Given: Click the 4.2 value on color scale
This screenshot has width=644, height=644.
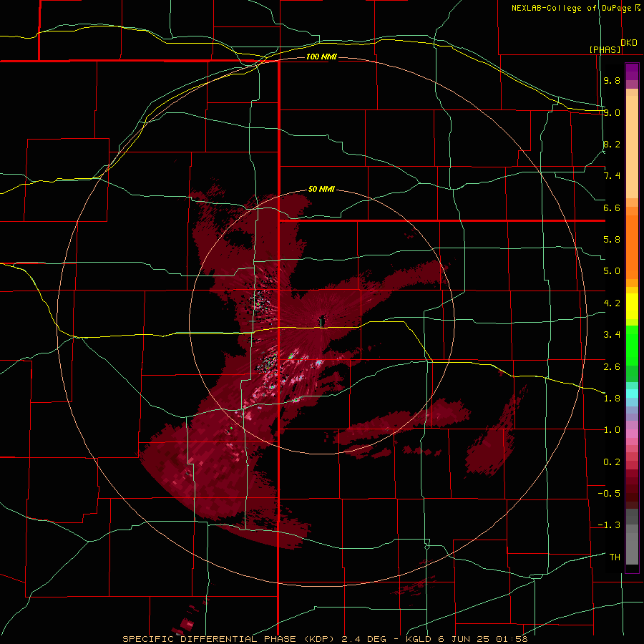Looking at the screenshot, I should (x=612, y=303).
